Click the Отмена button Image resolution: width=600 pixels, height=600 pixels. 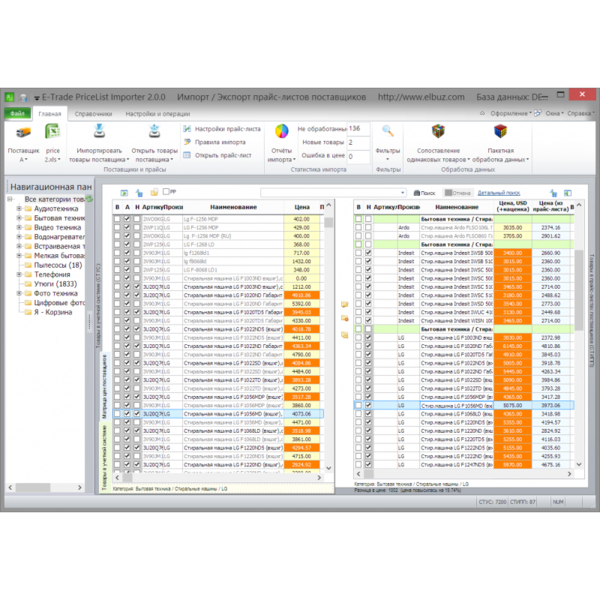click(x=458, y=193)
